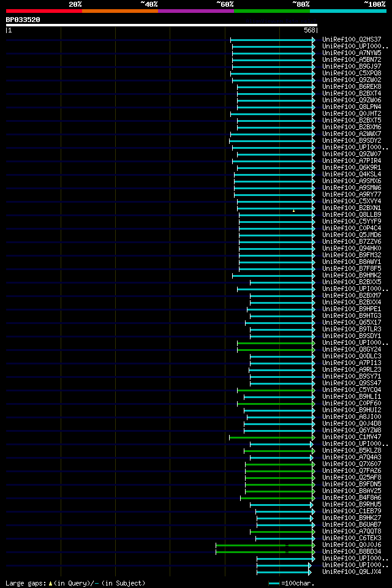Click hit label UniRef100_Q6K9R1
The image size is (392, 588).
pyautogui.click(x=352, y=168)
